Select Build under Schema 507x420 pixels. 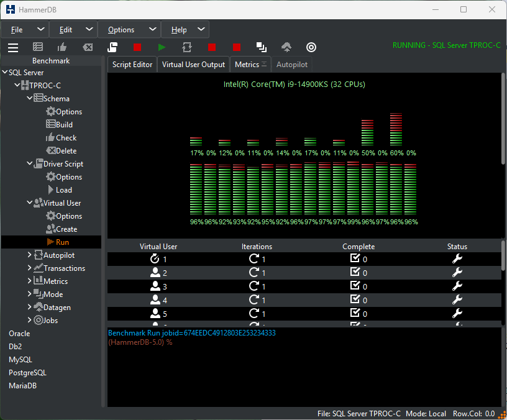(x=64, y=124)
